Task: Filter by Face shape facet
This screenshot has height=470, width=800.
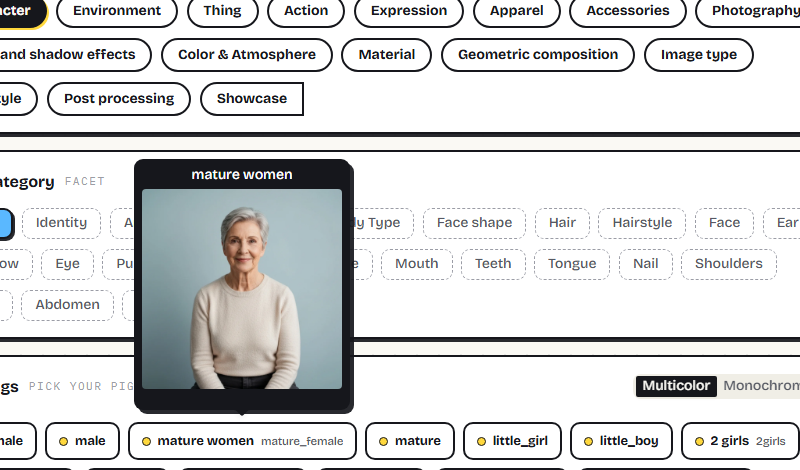Action: 474,223
